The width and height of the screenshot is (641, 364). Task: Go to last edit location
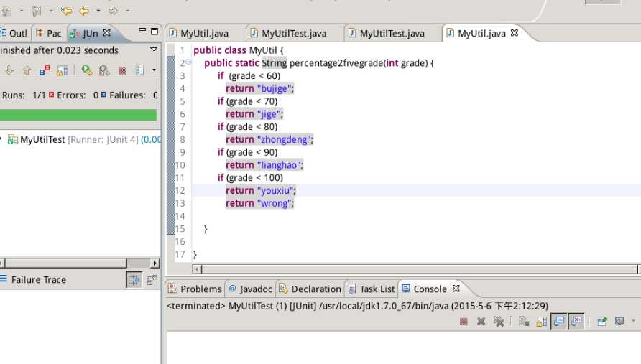(66, 11)
